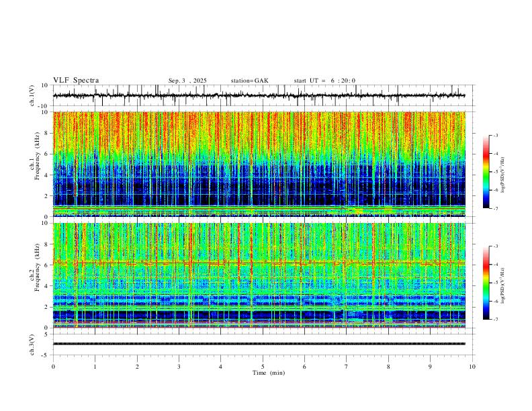Click the time axis tick label "1"
The image size is (532, 411).
click(95, 367)
